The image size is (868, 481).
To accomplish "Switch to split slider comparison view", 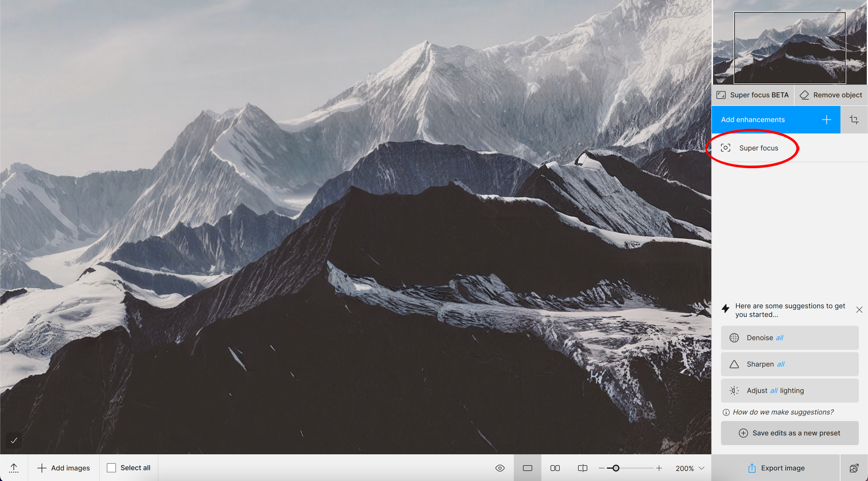I will pos(582,468).
